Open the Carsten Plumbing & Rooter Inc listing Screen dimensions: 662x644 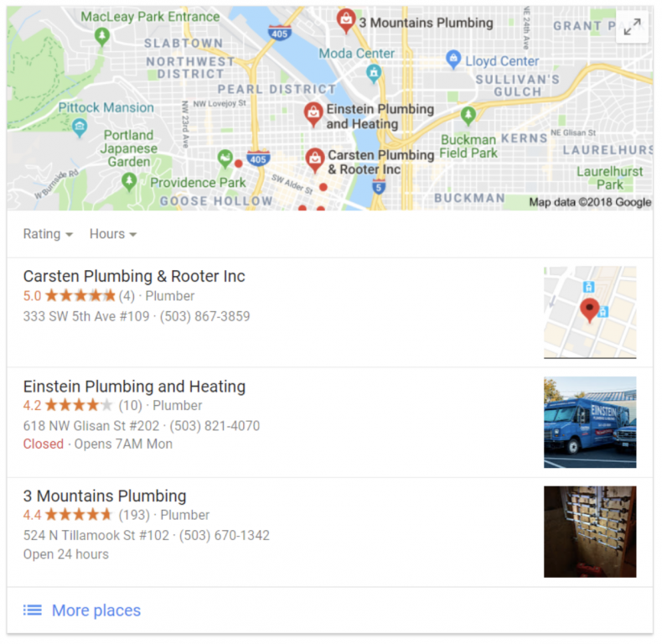(134, 277)
